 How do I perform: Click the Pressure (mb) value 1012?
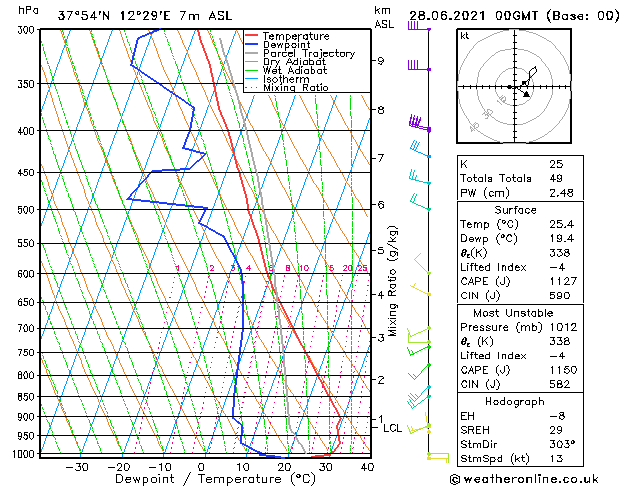tap(563, 327)
